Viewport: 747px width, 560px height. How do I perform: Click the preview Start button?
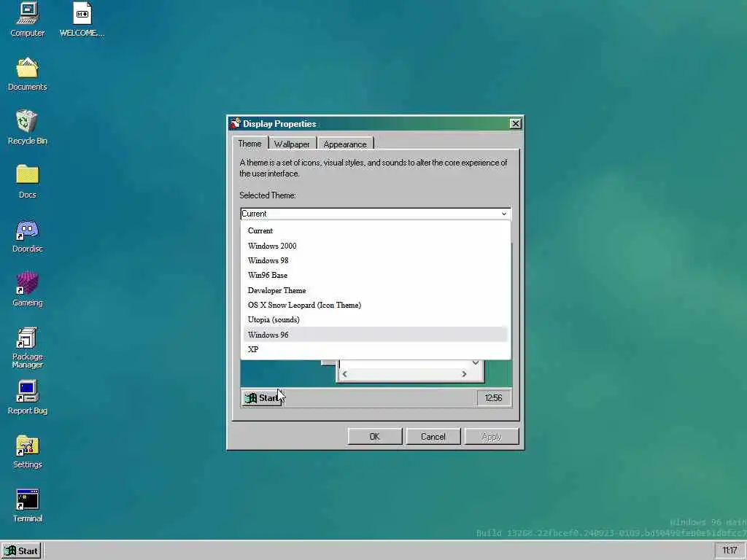(263, 398)
